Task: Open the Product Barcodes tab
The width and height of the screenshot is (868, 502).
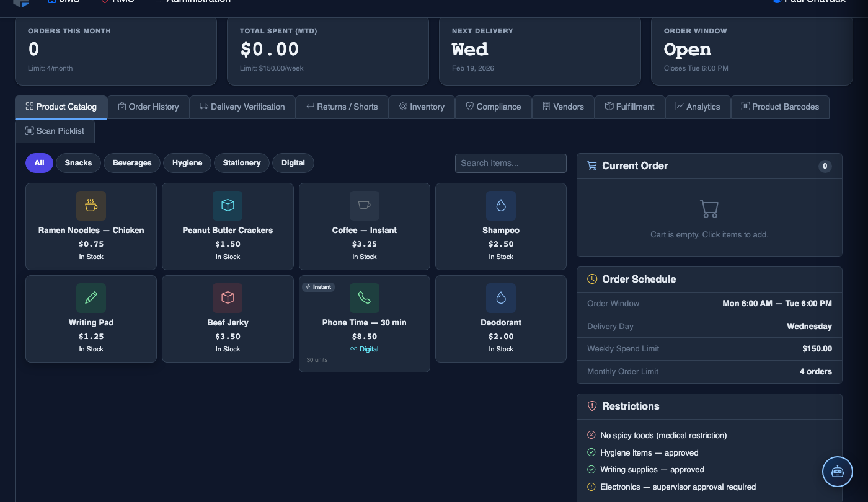Action: 781,107
